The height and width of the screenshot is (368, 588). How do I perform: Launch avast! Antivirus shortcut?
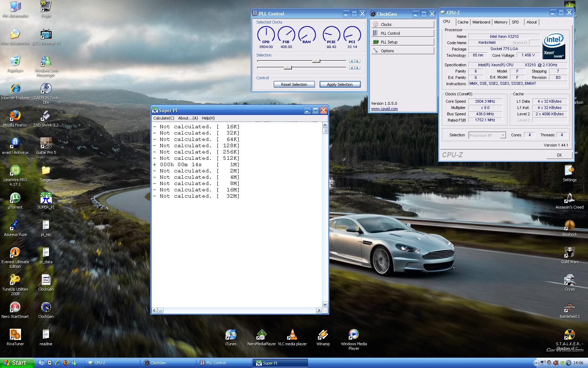pyautogui.click(x=15, y=146)
